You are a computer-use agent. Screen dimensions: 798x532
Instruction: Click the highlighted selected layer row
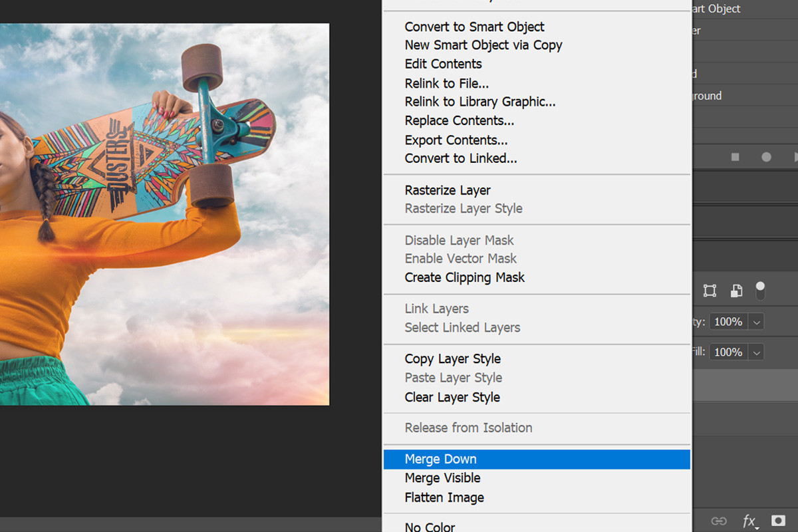click(x=745, y=385)
